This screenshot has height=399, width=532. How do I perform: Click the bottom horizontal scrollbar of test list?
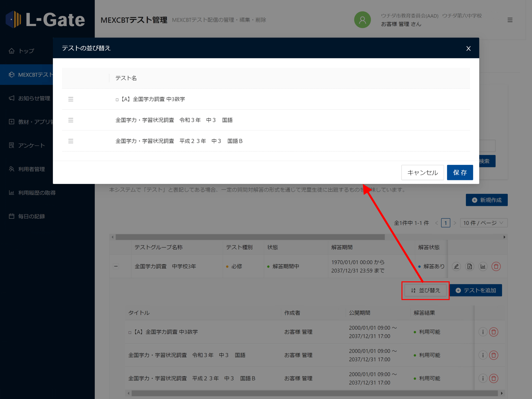pos(315,393)
